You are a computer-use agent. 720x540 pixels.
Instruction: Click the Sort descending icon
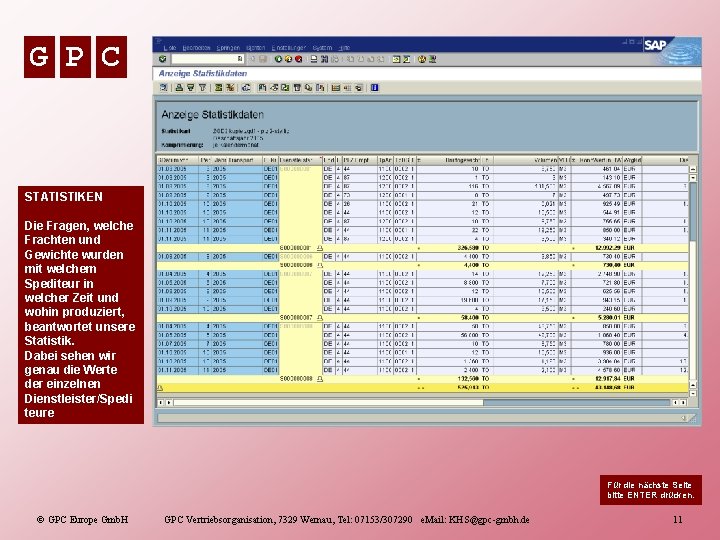[191, 88]
